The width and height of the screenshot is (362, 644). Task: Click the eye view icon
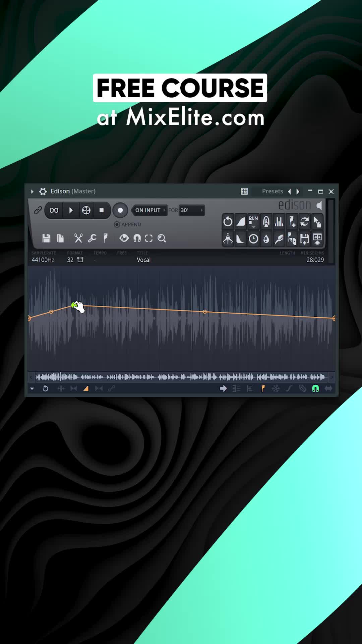tap(124, 238)
